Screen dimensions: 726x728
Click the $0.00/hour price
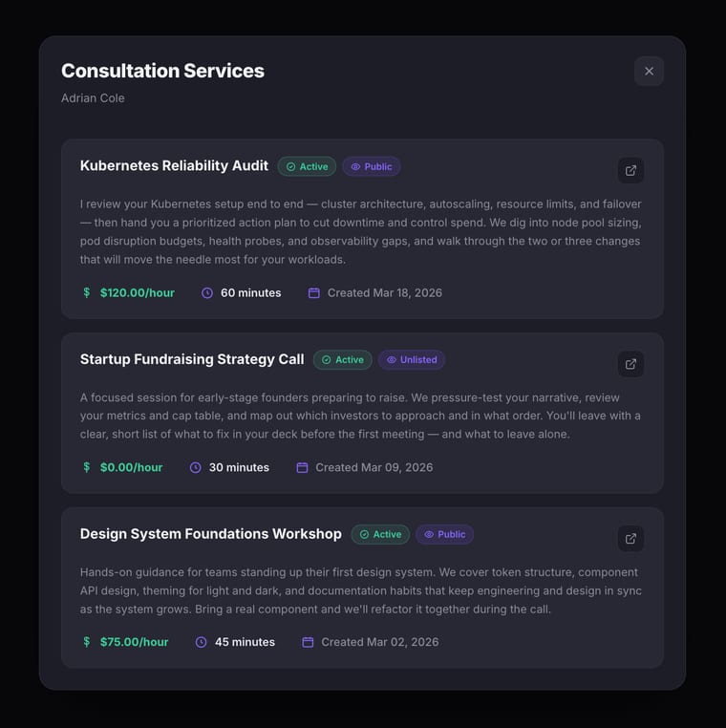click(132, 467)
